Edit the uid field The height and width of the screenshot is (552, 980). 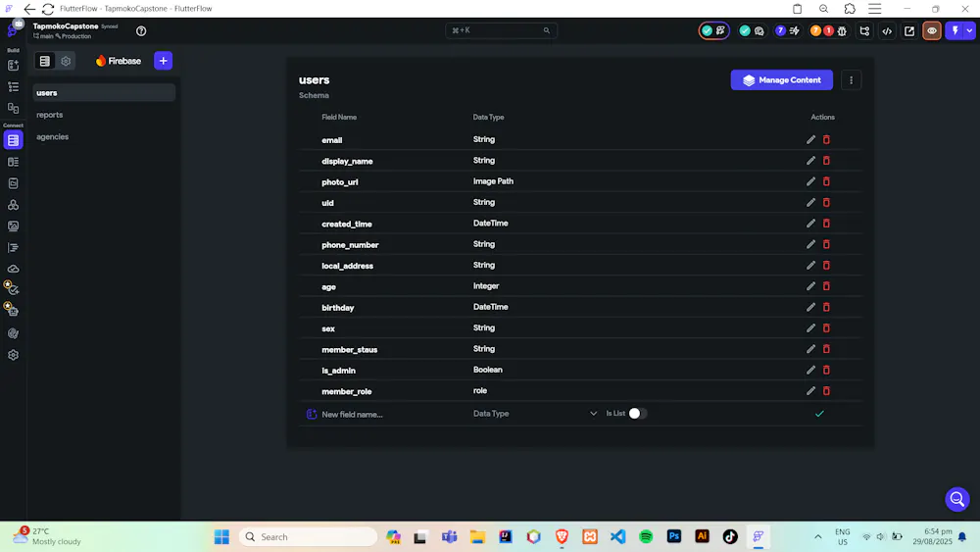pyautogui.click(x=810, y=203)
